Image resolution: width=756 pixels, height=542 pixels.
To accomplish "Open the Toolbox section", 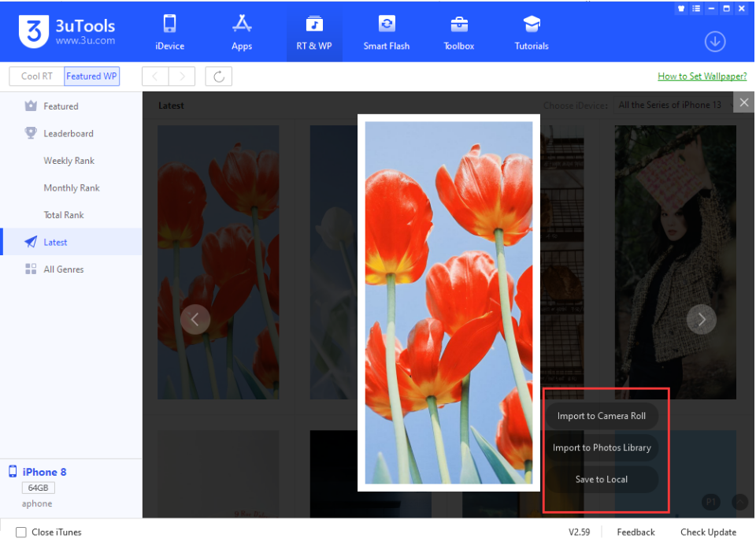I will click(458, 33).
